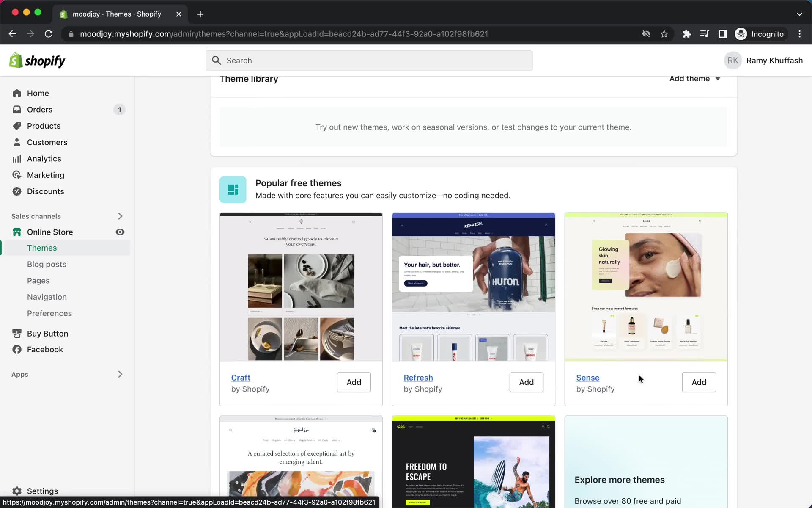The height and width of the screenshot is (508, 812).
Task: Click the Settings gear icon
Action: tap(17, 491)
